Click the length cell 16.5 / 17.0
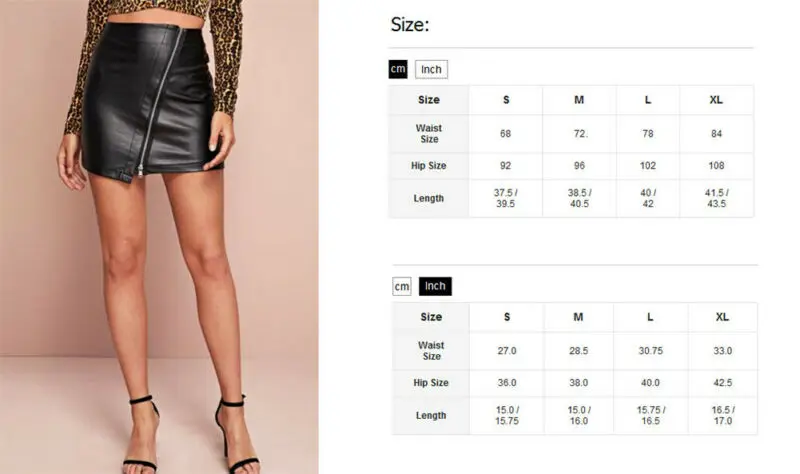 point(722,415)
